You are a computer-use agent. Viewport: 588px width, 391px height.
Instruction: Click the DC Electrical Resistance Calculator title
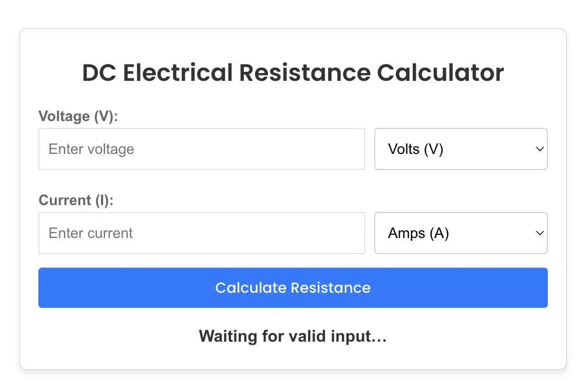pos(293,72)
